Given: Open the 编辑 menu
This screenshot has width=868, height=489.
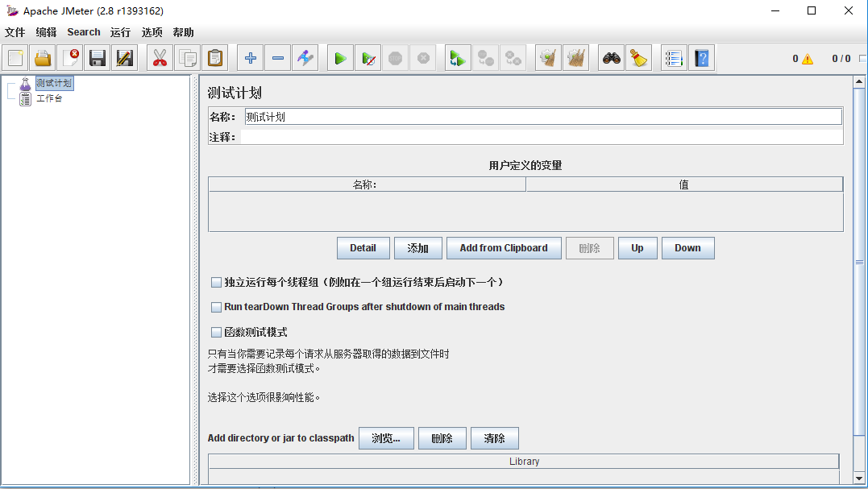Looking at the screenshot, I should [46, 32].
